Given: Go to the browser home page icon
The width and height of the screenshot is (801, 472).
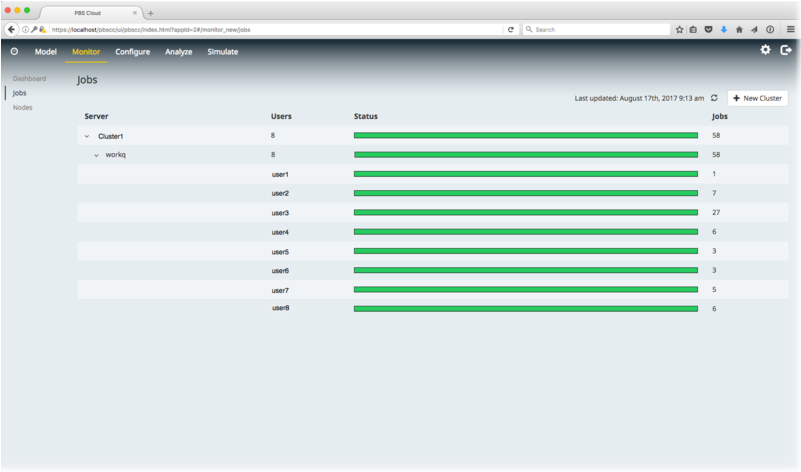Looking at the screenshot, I should [x=739, y=30].
